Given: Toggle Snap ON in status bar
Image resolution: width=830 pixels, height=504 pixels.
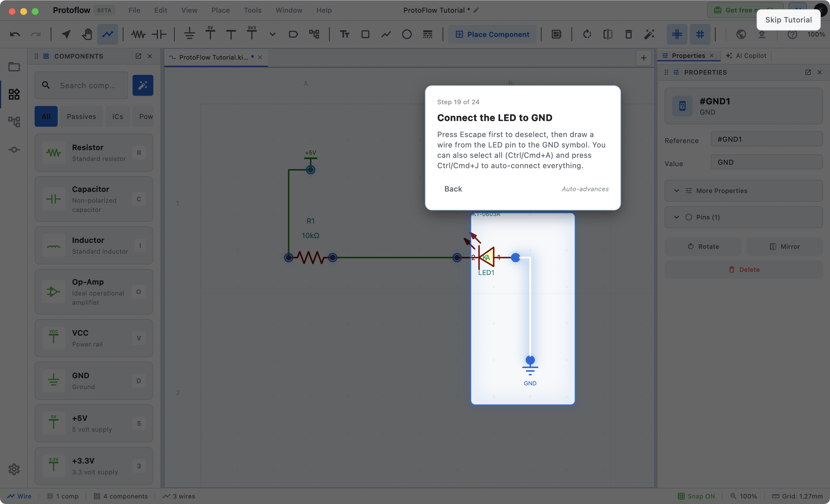Looking at the screenshot, I should [696, 496].
